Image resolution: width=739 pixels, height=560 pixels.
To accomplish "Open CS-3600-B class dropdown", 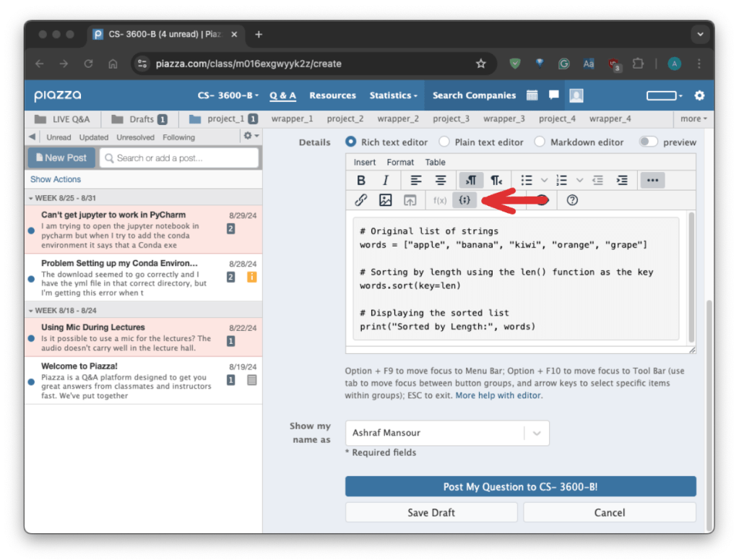I will (228, 95).
